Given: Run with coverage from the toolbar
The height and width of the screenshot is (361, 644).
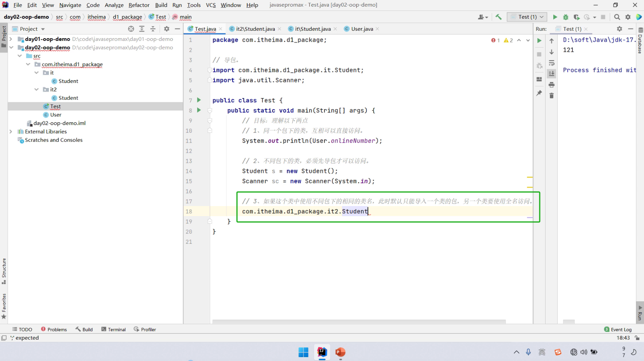Looking at the screenshot, I should point(577,17).
